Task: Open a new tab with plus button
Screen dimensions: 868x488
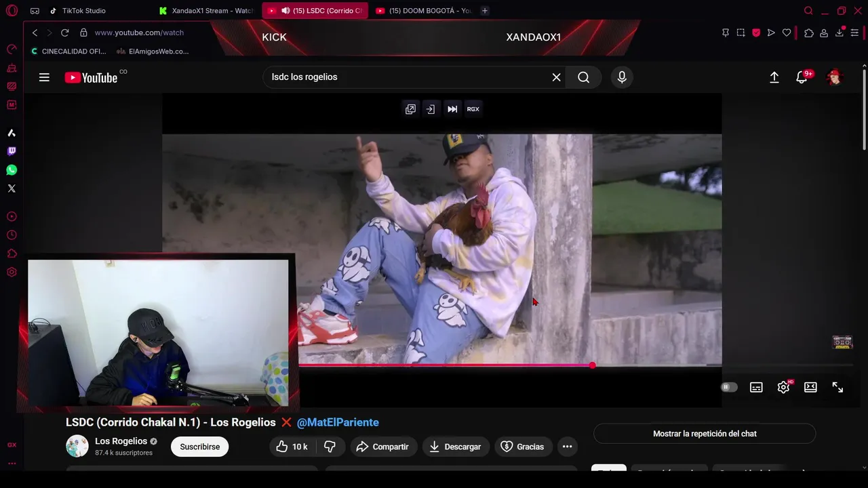Action: click(x=485, y=11)
